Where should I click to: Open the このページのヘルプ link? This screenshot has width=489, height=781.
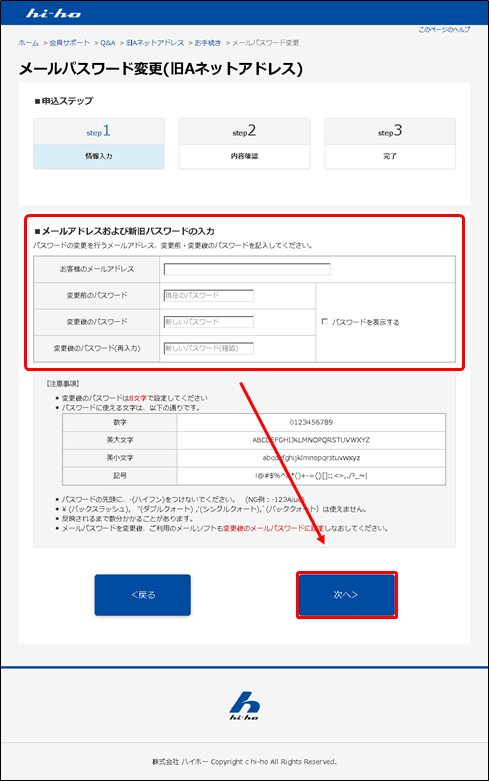click(444, 30)
